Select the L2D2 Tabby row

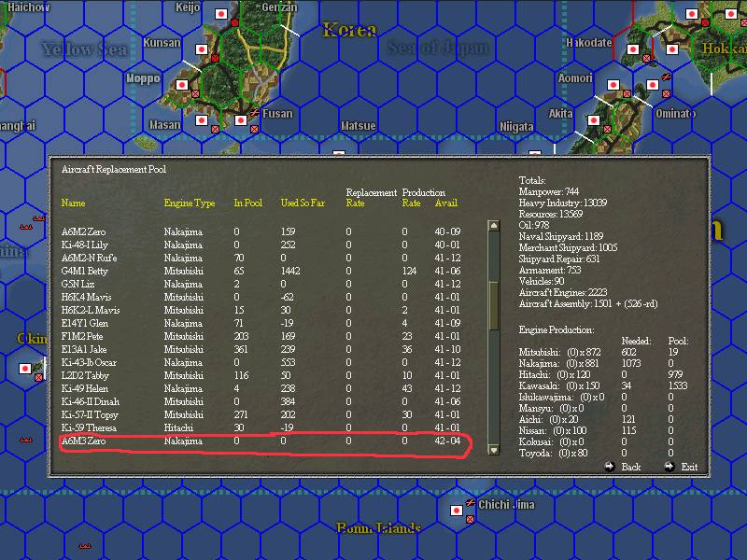pos(261,376)
